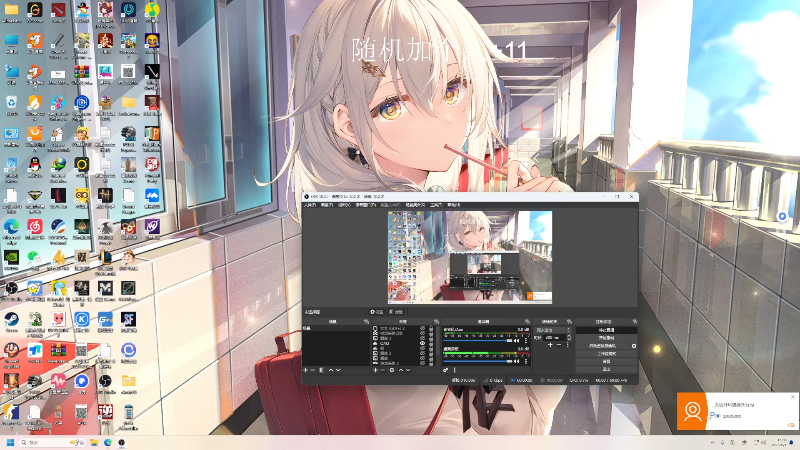The height and width of the screenshot is (450, 800).
Task: Move scene up with arrow icon
Action: point(331,370)
